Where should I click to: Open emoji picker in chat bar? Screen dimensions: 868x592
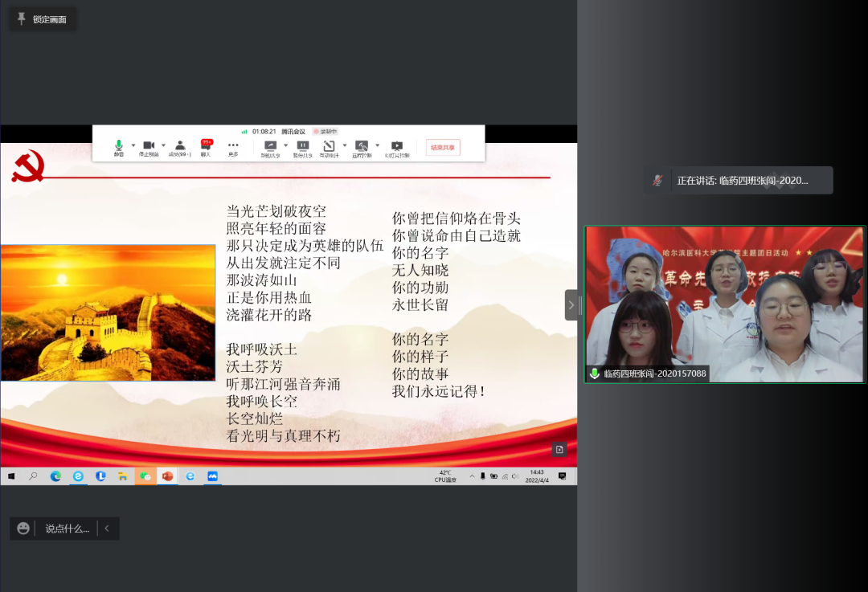(23, 529)
